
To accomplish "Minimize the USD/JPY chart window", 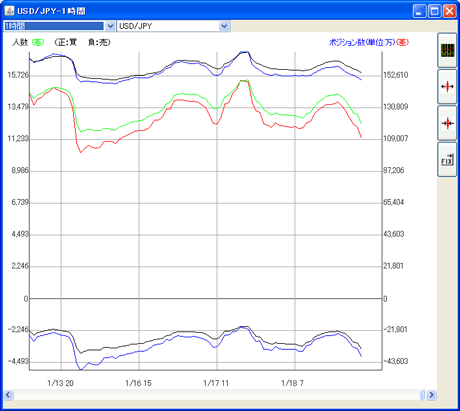I will tap(419, 11).
